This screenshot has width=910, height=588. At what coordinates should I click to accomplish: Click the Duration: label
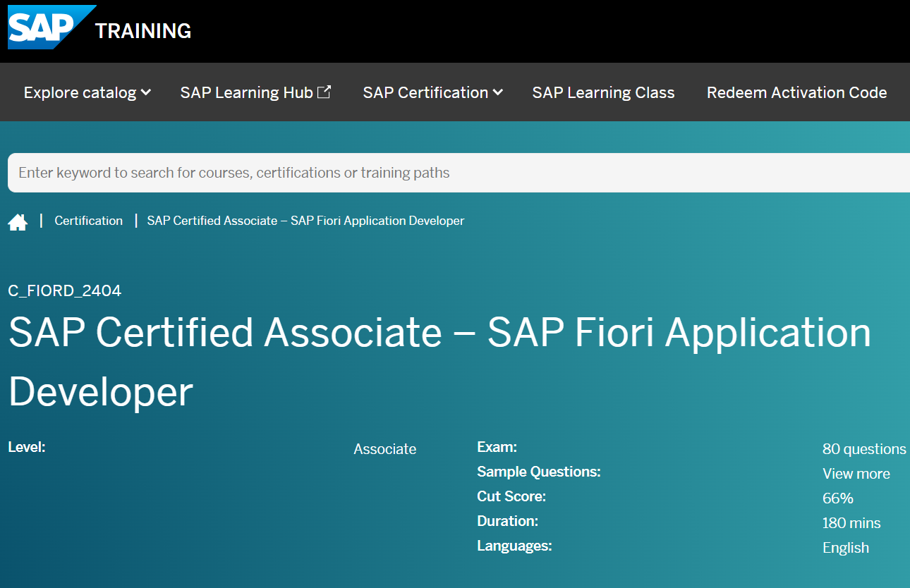(508, 520)
